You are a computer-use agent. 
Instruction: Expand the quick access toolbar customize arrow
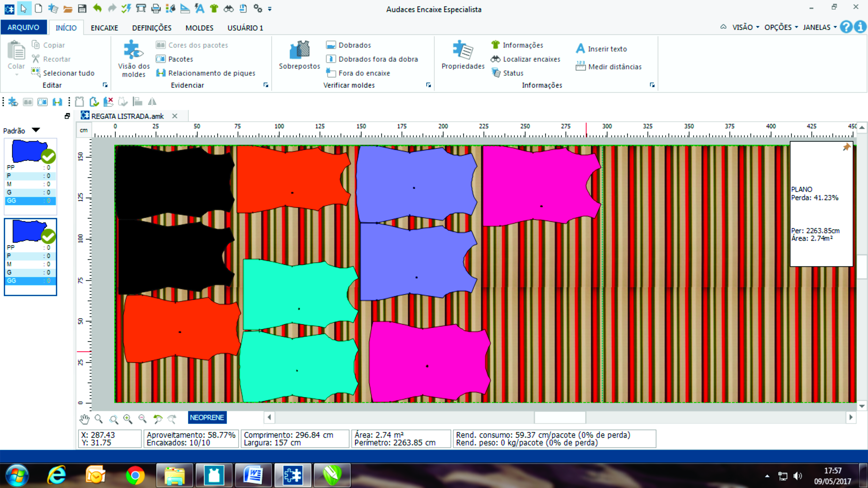pyautogui.click(x=270, y=9)
